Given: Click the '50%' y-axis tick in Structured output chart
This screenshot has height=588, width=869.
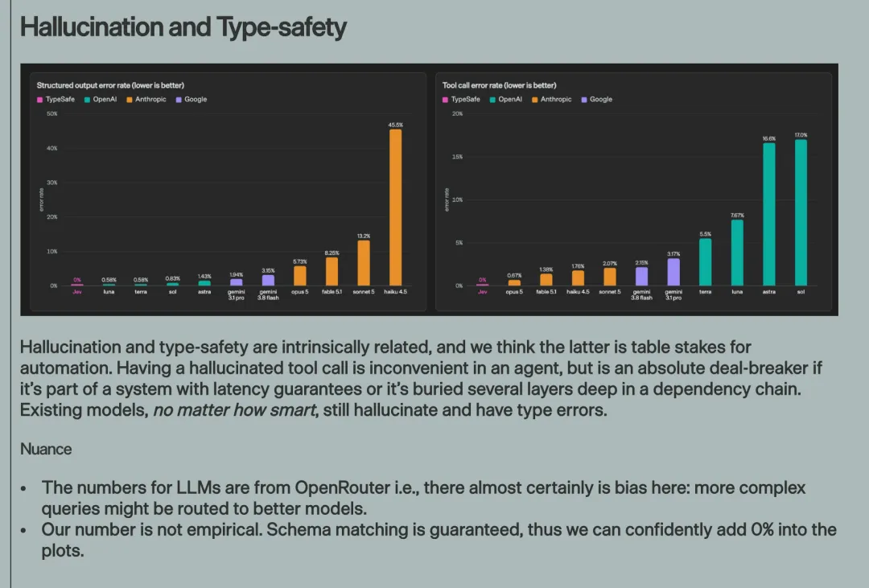Looking at the screenshot, I should (x=52, y=113).
